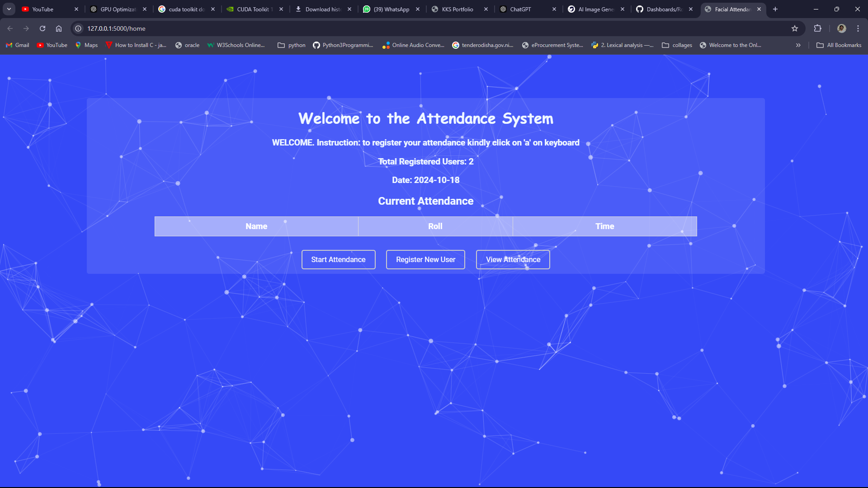The height and width of the screenshot is (488, 868).
Task: Go to browser home page
Action: point(59,28)
